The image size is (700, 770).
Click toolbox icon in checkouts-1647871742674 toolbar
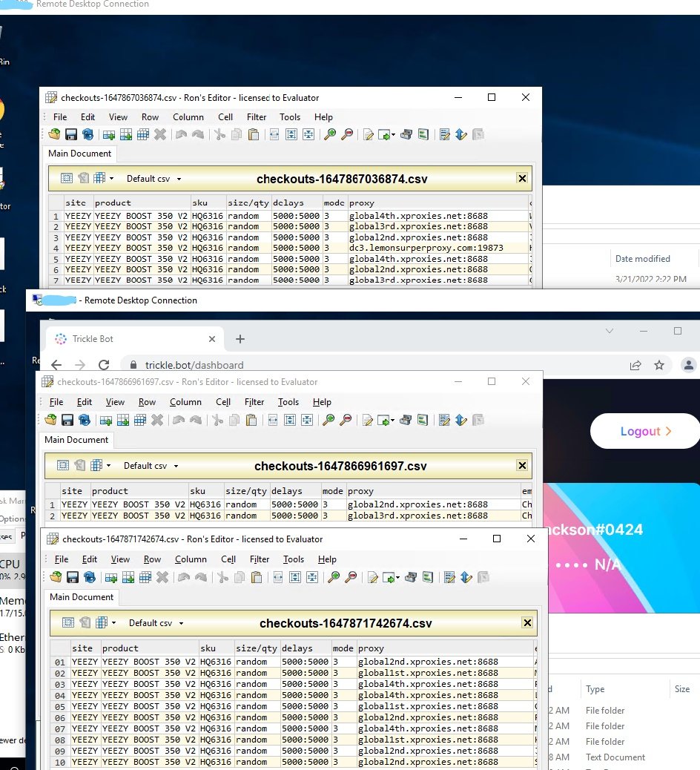(x=411, y=577)
